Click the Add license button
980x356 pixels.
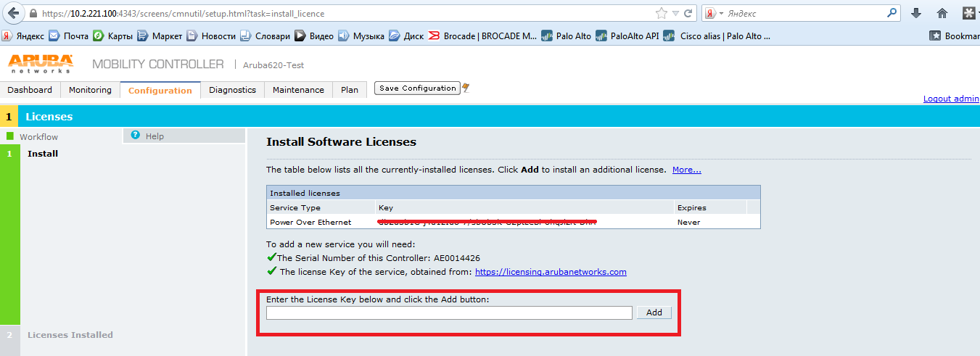(x=654, y=312)
